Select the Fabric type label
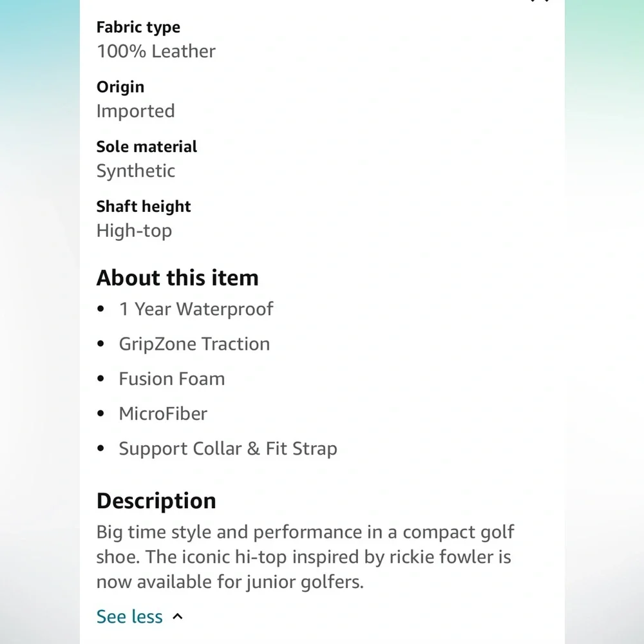The height and width of the screenshot is (644, 644). point(138,27)
